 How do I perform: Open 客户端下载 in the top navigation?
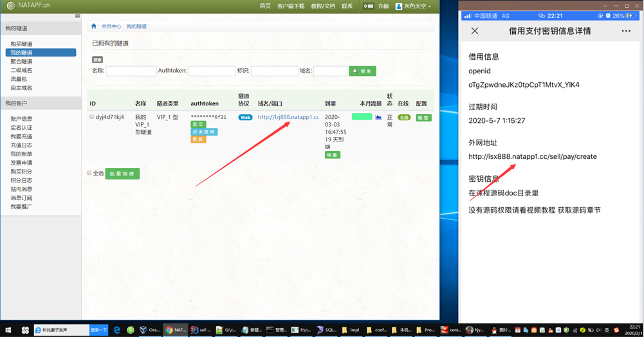[291, 6]
